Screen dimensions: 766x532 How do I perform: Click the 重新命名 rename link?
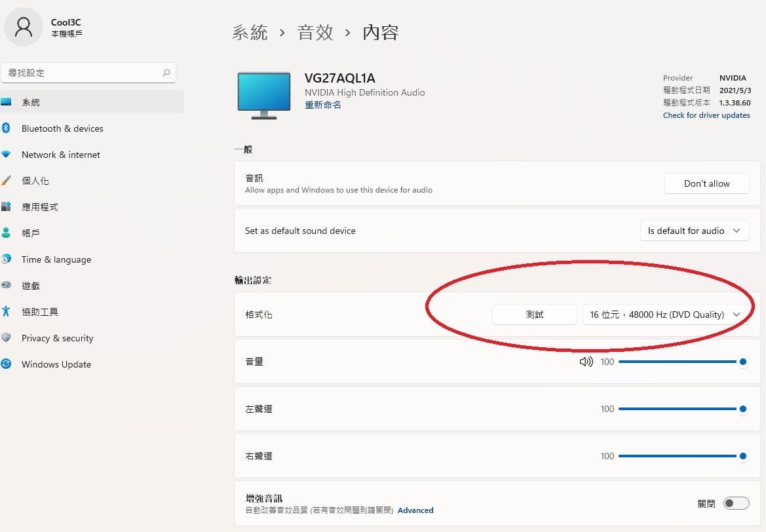(323, 105)
